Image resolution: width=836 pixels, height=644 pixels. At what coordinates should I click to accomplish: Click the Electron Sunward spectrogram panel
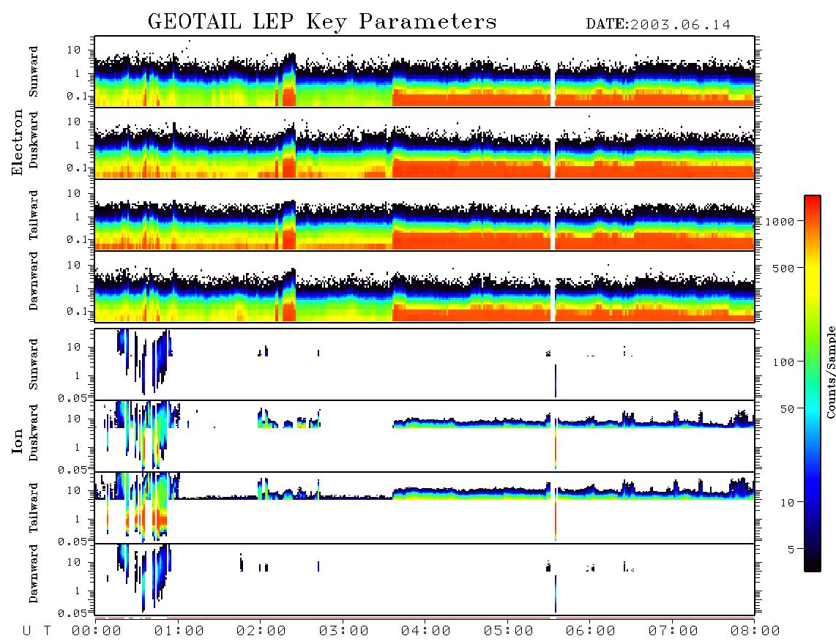coord(425,72)
